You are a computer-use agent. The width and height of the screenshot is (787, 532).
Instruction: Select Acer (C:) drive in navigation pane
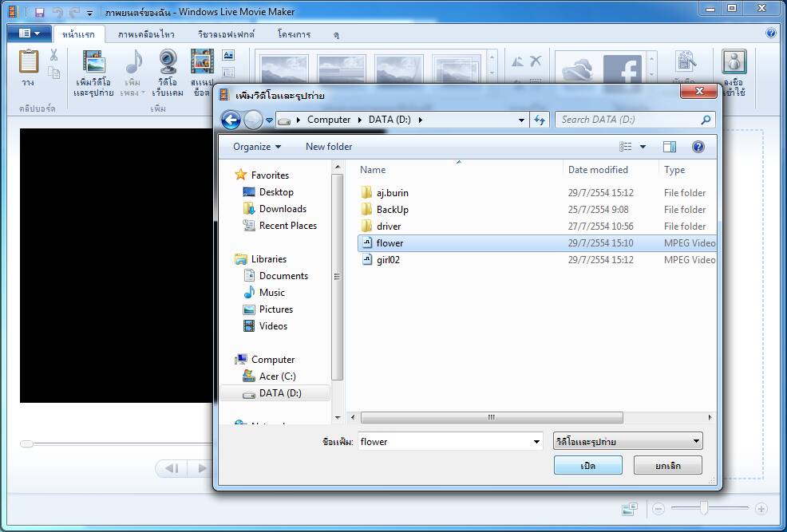277,376
